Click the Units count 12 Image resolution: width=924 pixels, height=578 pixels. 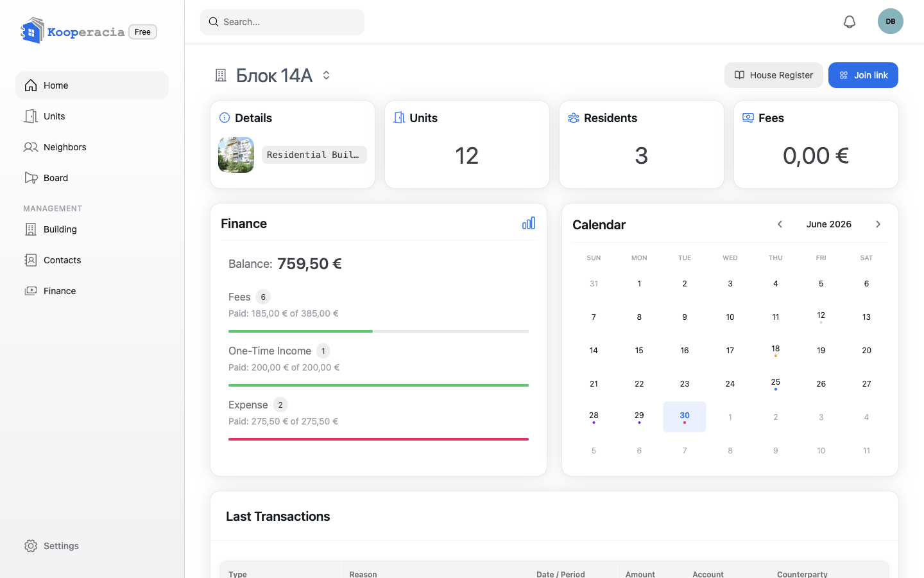point(467,155)
